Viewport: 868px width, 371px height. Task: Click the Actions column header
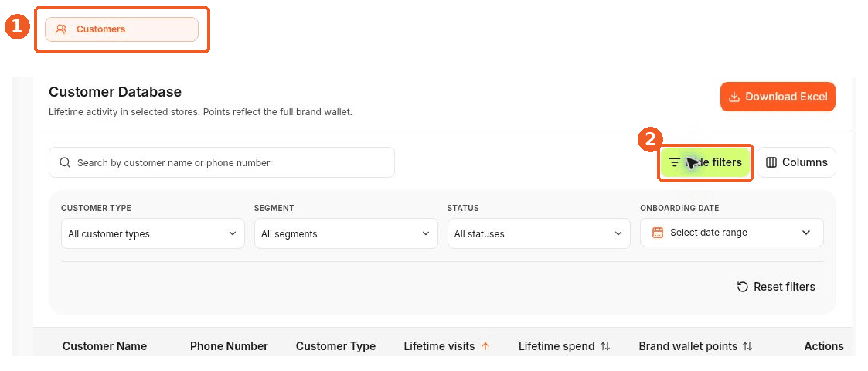point(824,346)
